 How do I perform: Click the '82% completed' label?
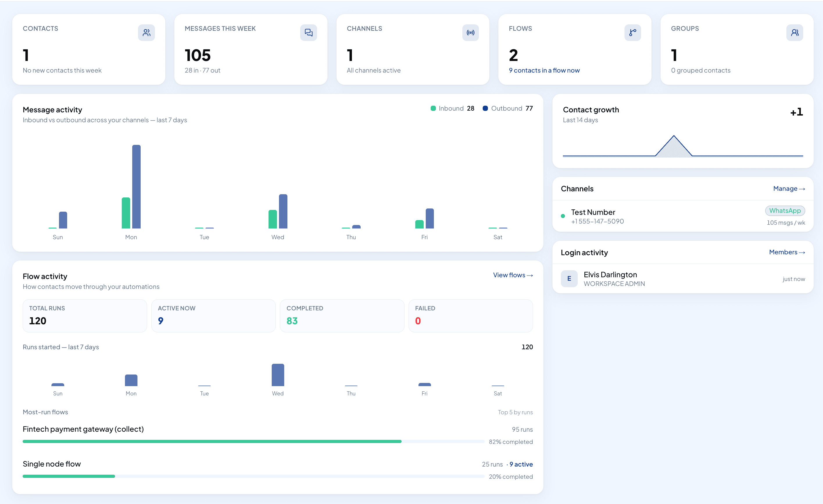point(511,442)
